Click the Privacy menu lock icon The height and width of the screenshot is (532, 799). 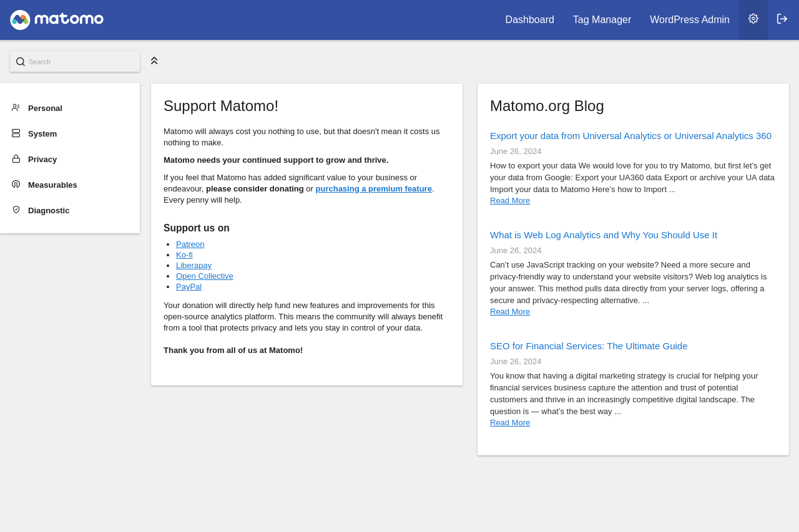click(16, 159)
